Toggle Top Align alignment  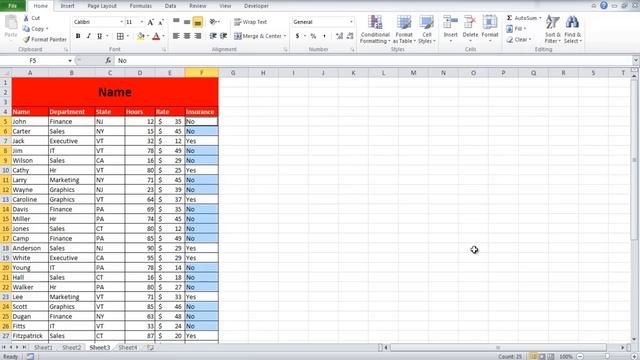tap(176, 22)
